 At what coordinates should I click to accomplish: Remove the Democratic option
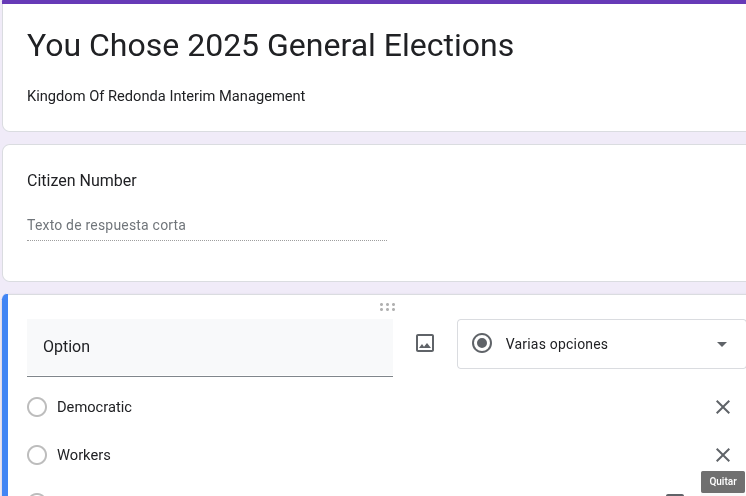723,407
